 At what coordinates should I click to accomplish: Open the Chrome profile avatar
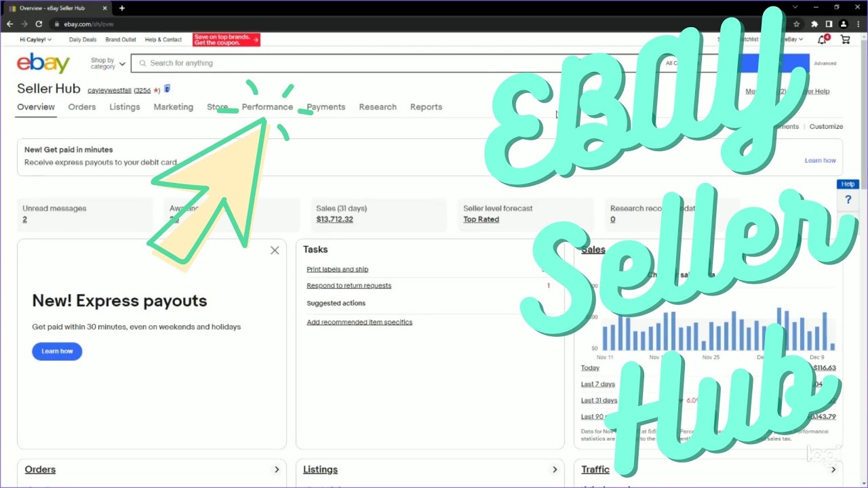(x=844, y=24)
